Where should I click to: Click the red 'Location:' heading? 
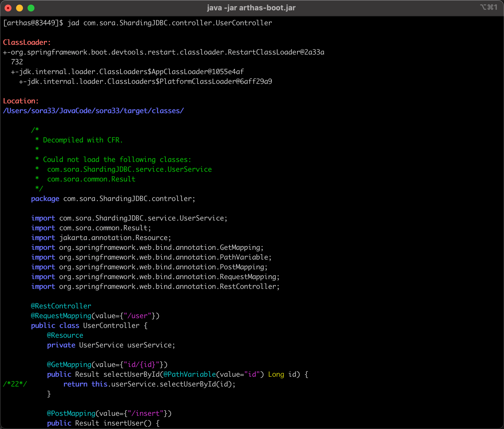tap(21, 101)
